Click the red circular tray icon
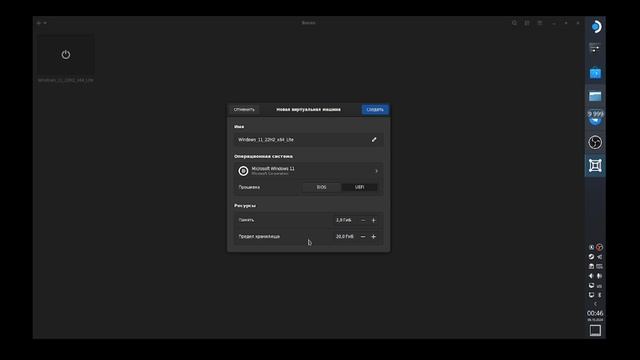Screen dimensions: 640x360 pyautogui.click(x=599, y=247)
